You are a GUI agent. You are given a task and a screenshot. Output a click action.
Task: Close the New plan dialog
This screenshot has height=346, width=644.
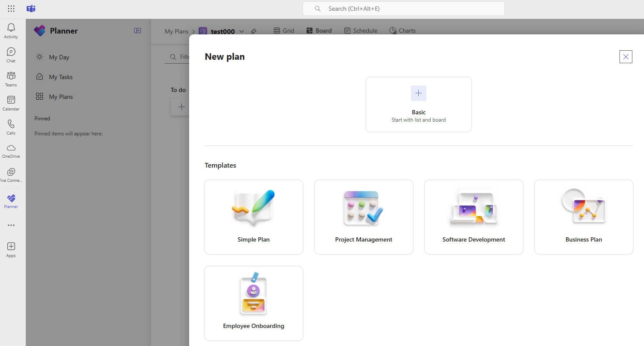tap(626, 57)
